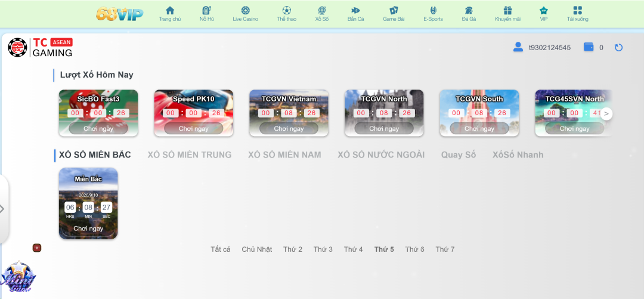Filter by Thứ 3
This screenshot has width=644, height=299.
pos(323,249)
